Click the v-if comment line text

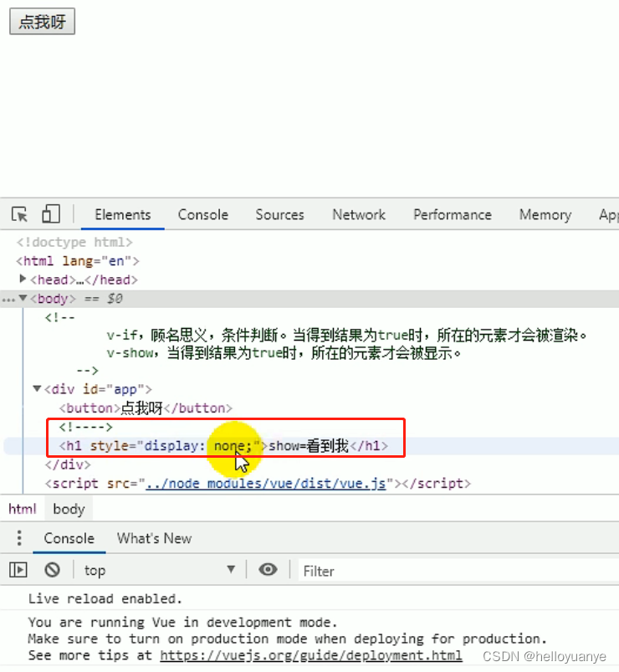pos(346,335)
